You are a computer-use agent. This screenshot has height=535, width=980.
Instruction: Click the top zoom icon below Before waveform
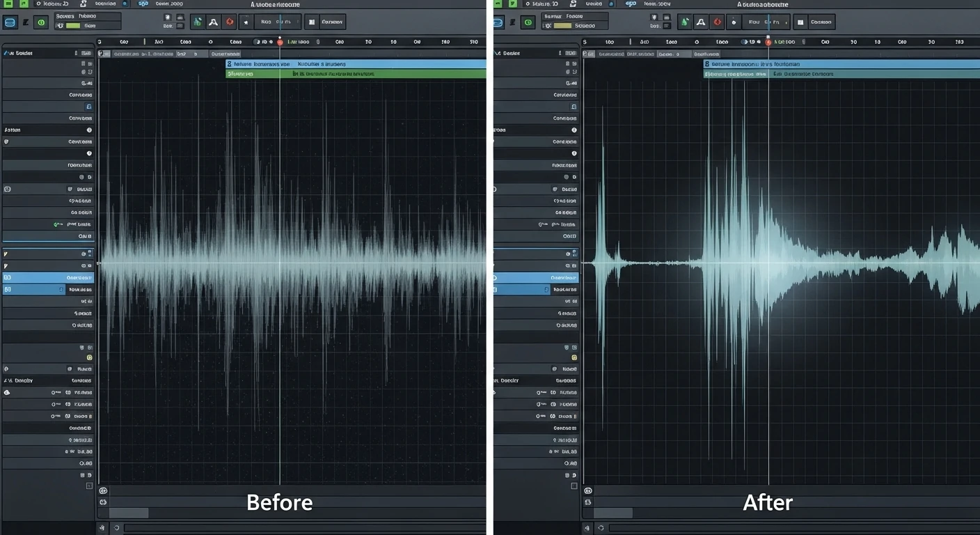click(x=103, y=490)
